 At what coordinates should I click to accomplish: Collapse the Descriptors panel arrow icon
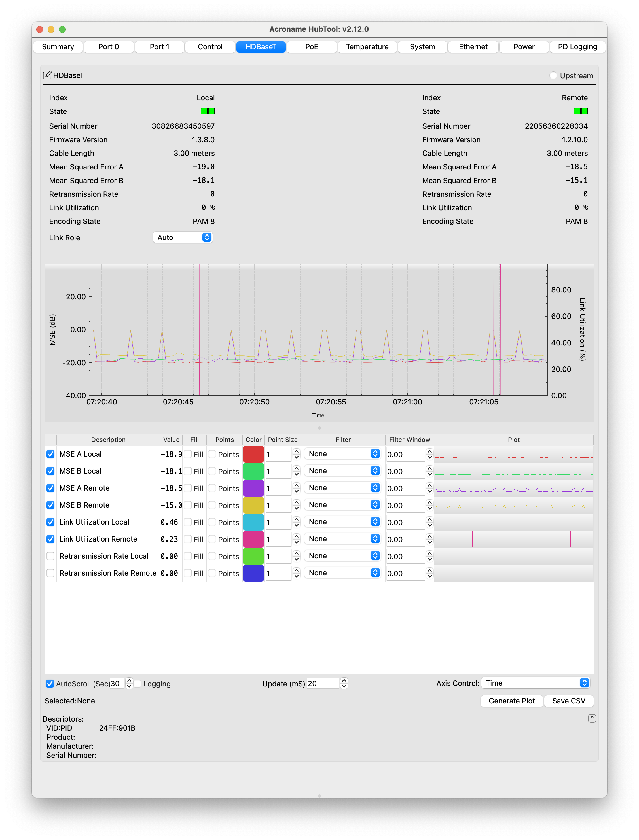point(592,718)
